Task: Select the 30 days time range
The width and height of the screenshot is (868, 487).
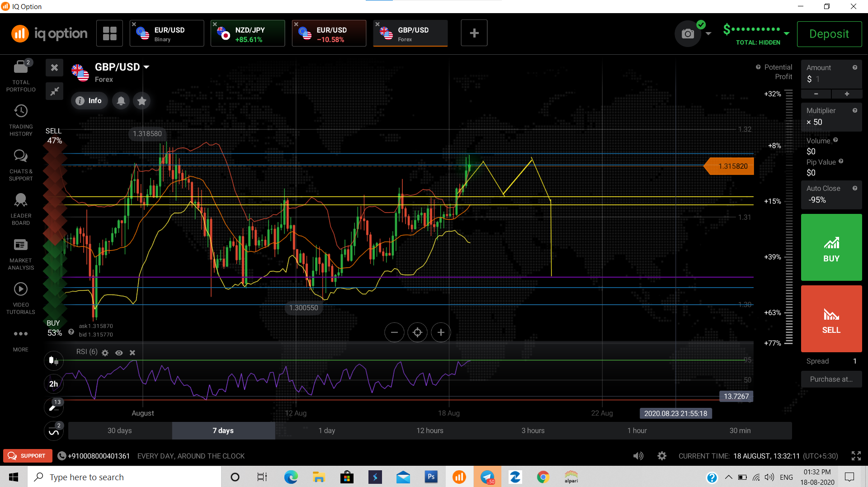Action: [120, 430]
